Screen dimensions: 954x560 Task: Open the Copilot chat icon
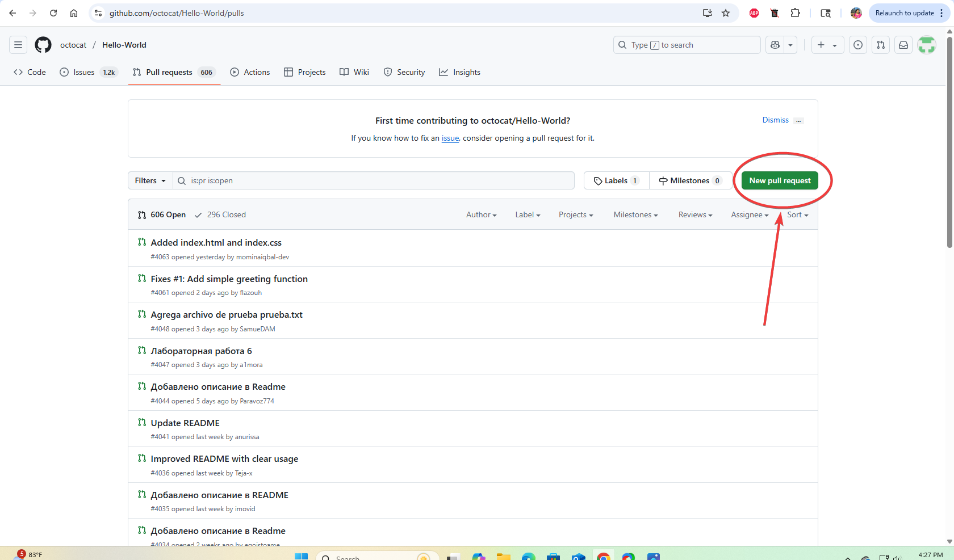pos(775,45)
